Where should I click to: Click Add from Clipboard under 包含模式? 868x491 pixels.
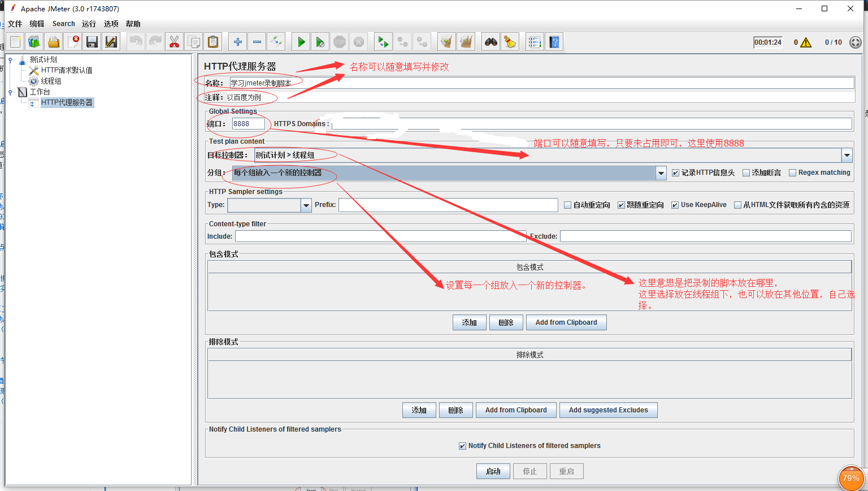(x=566, y=322)
